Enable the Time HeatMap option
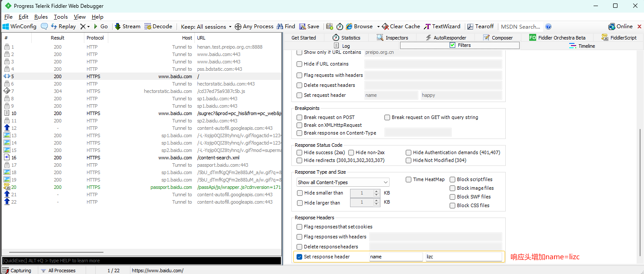This screenshot has width=644, height=274. click(409, 179)
